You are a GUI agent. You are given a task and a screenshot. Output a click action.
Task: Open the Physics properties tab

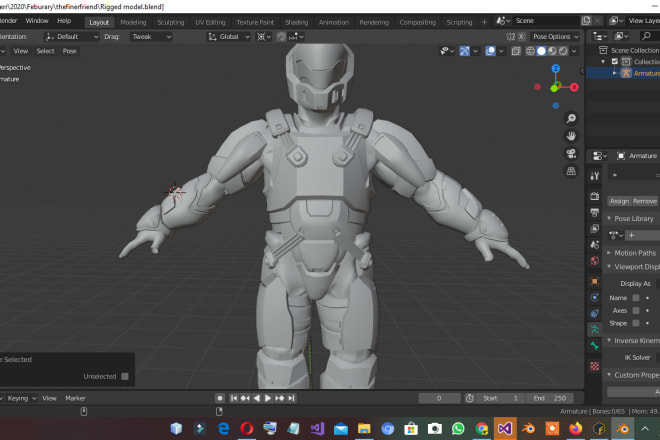coord(594,297)
